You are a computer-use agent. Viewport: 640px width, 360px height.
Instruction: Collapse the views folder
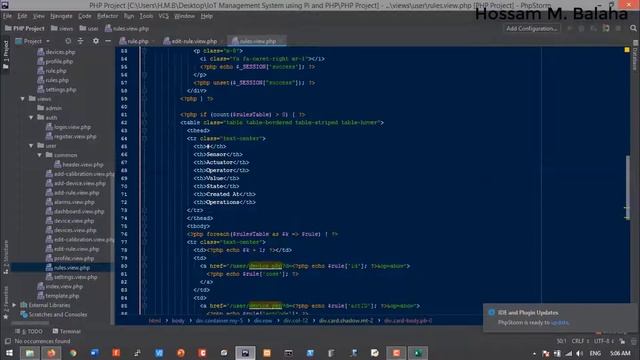pos(23,99)
